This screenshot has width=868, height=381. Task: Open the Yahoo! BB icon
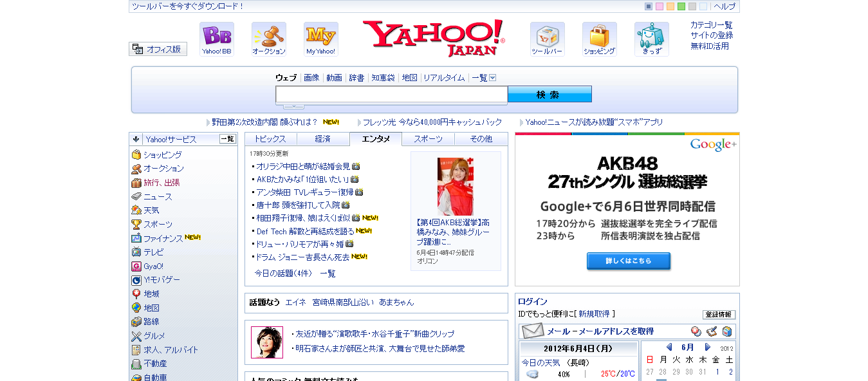pyautogui.click(x=217, y=39)
